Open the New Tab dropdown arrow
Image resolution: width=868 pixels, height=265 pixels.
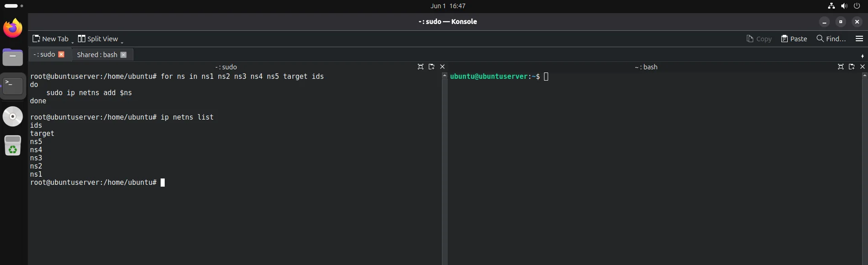[x=72, y=42]
